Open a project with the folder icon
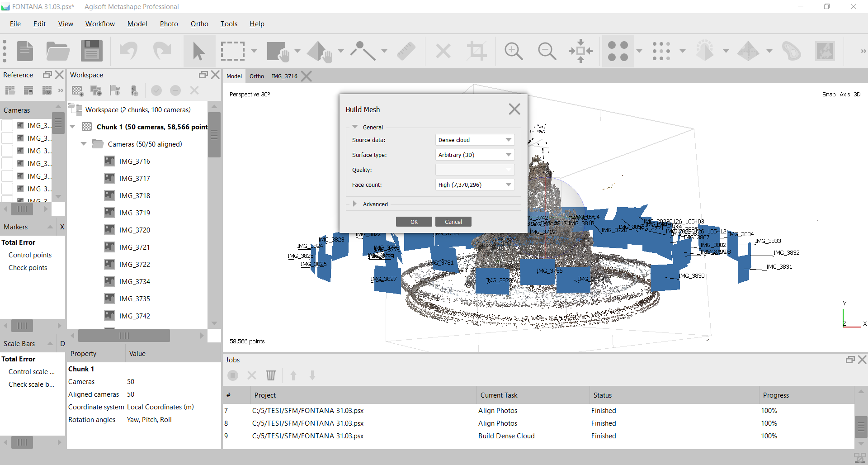 click(x=58, y=51)
